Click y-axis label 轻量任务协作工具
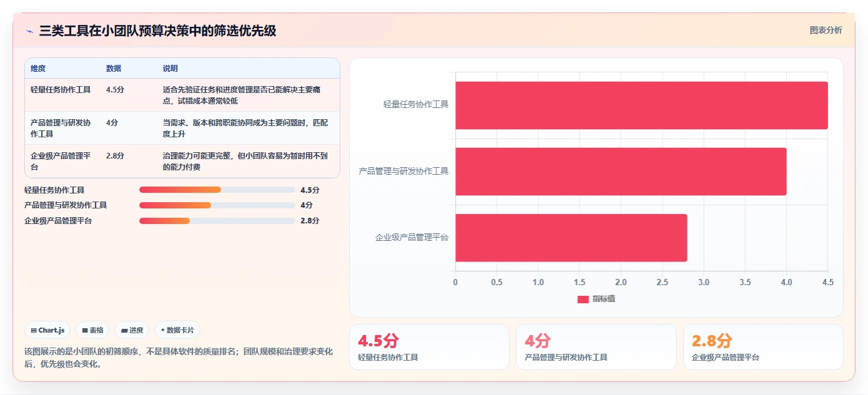This screenshot has width=868, height=395. pos(416,105)
